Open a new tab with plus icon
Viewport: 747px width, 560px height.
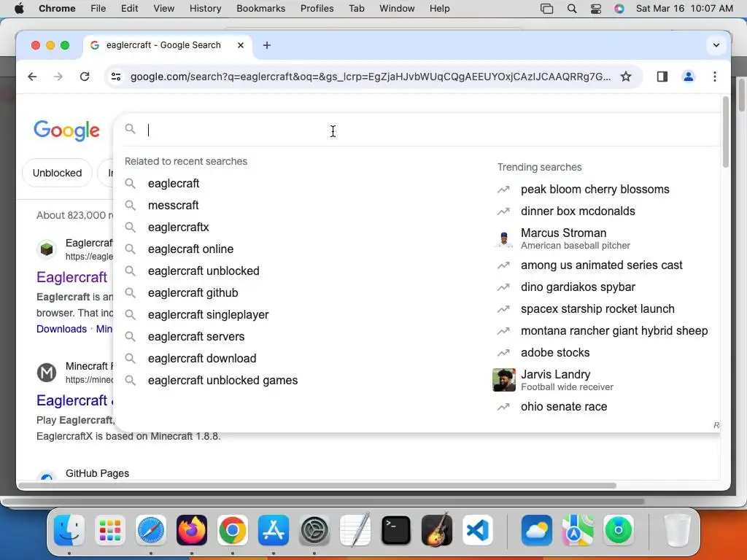tap(267, 45)
